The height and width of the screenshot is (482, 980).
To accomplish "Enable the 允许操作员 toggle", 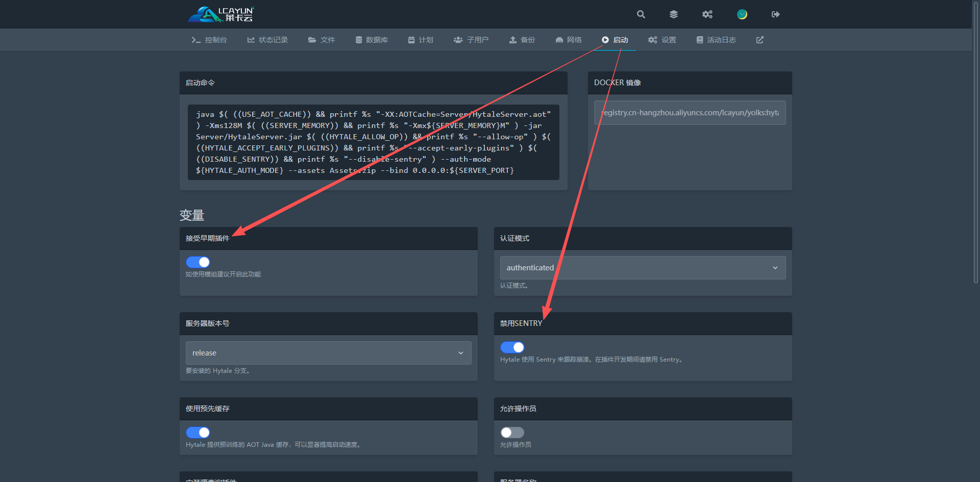I will click(512, 433).
